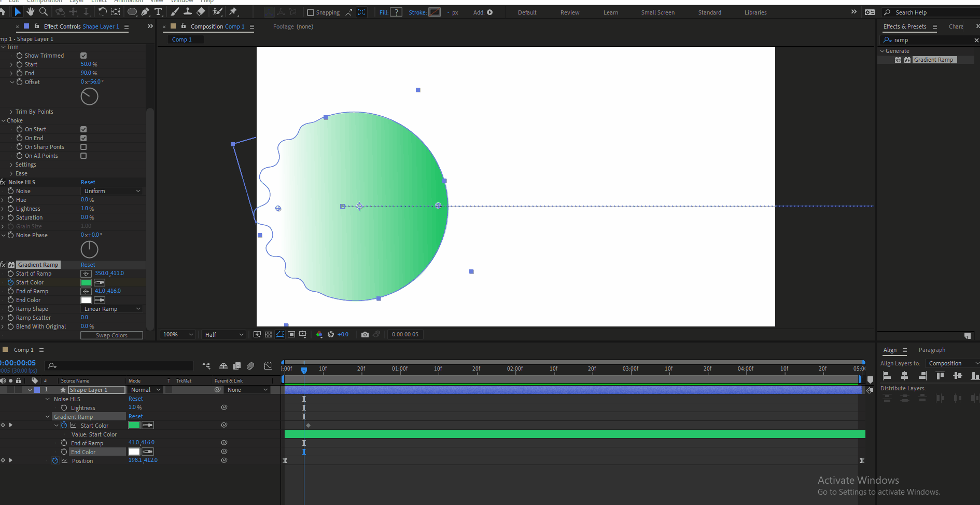Select the Hand tool

[30, 11]
